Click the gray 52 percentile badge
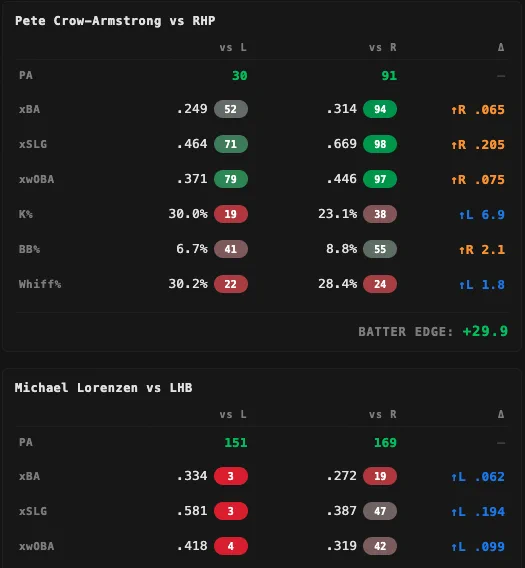 (x=231, y=109)
